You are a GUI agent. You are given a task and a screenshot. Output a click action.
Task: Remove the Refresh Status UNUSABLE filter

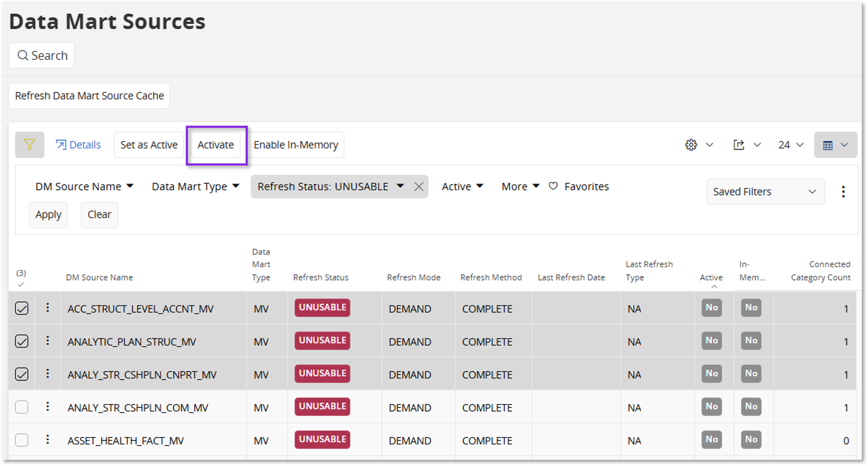tap(418, 187)
